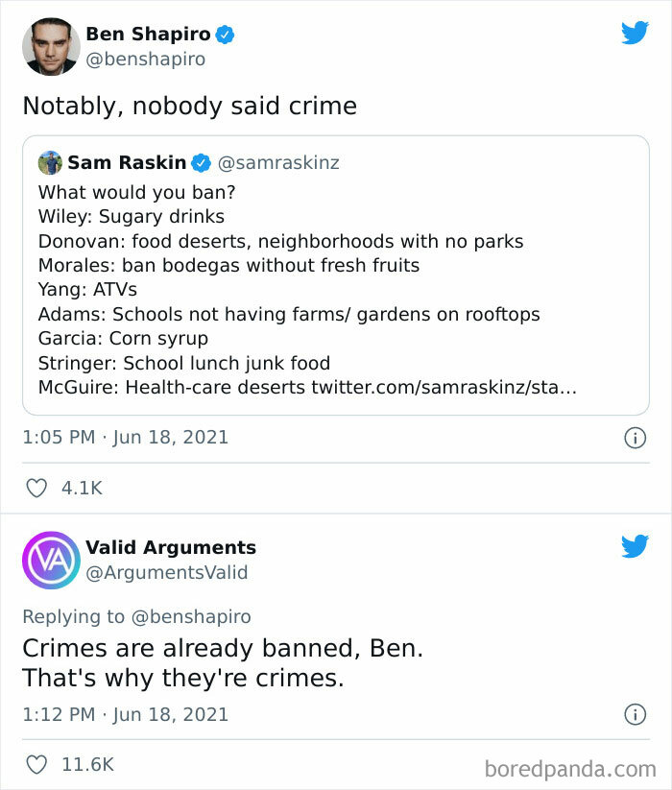Click the Twitter bird icon on Ben Shapiro's tweet
The width and height of the screenshot is (672, 790).
click(x=636, y=32)
